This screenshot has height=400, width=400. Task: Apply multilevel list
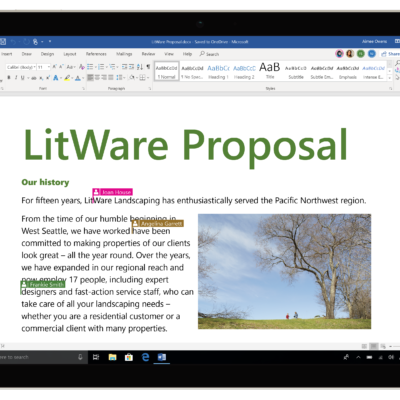pos(113,67)
